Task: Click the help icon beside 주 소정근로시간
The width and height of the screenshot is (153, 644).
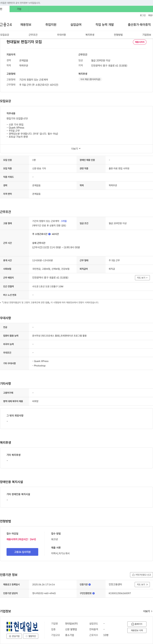Action: pyautogui.click(x=49, y=234)
